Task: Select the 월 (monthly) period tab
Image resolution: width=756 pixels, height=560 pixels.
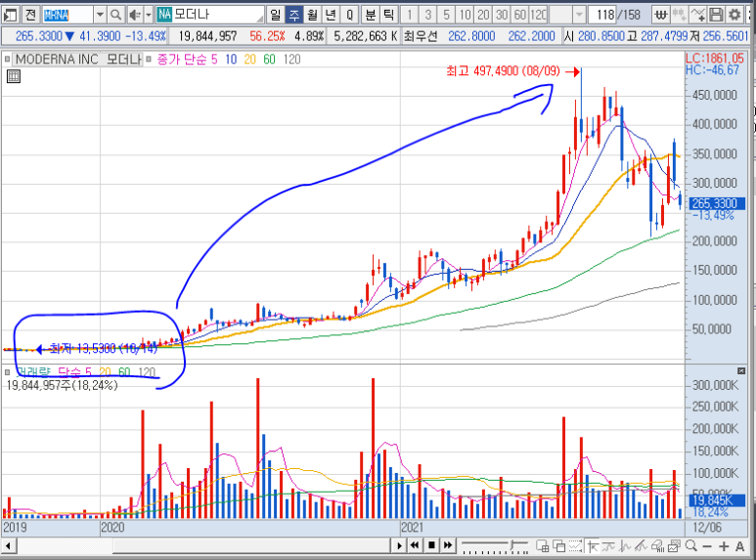Action: 312,15
